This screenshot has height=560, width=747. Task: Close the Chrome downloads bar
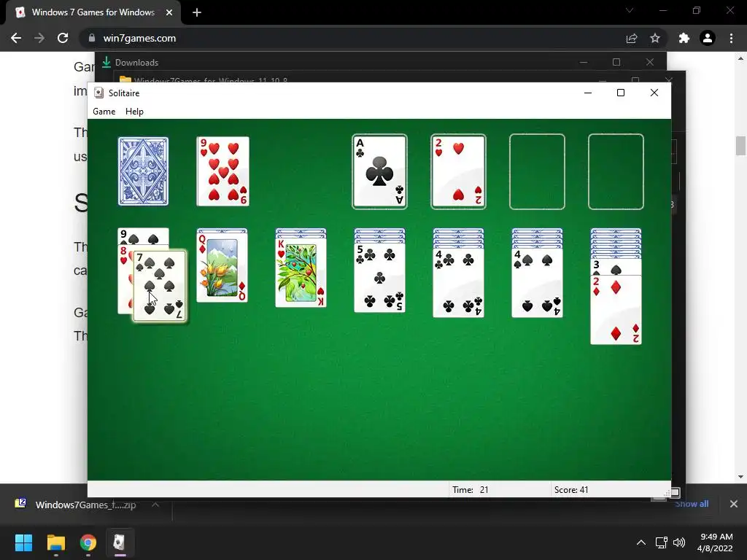click(x=734, y=504)
